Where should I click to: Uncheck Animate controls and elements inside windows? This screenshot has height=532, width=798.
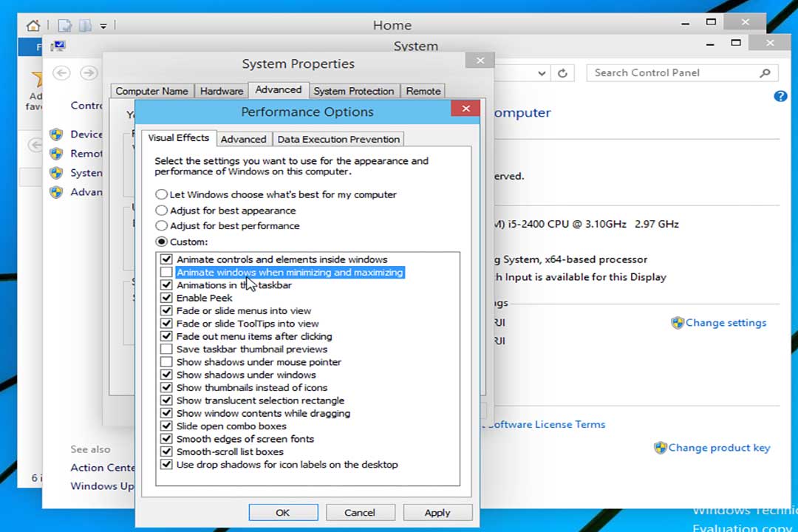166,259
